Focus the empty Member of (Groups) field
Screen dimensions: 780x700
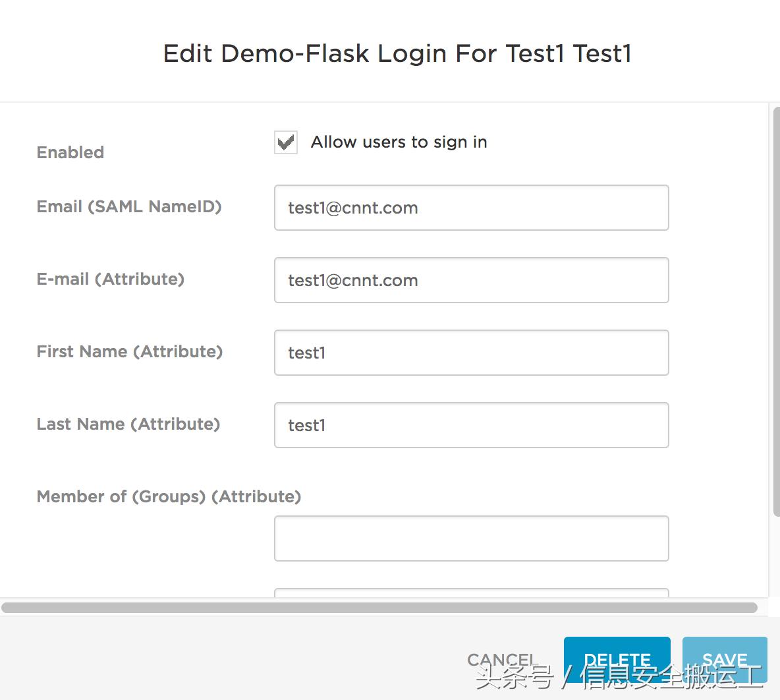[x=471, y=539]
